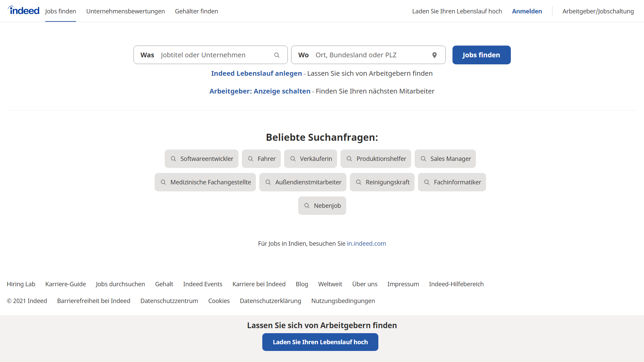Focus the Wo location input field
Image resolution: width=644 pixels, height=362 pixels.
368,55
